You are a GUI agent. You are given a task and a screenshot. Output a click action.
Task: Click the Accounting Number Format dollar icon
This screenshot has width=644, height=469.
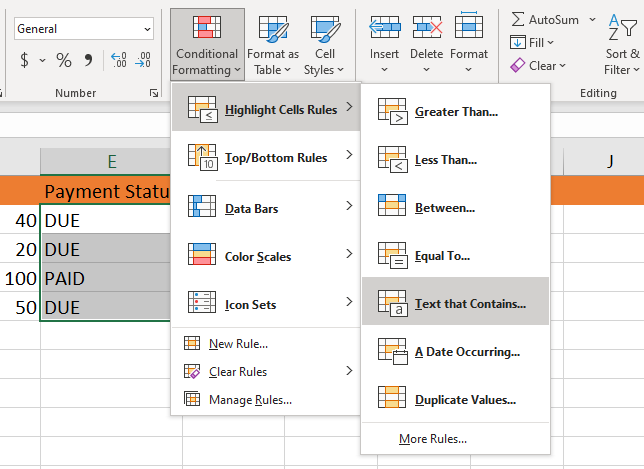coord(25,61)
